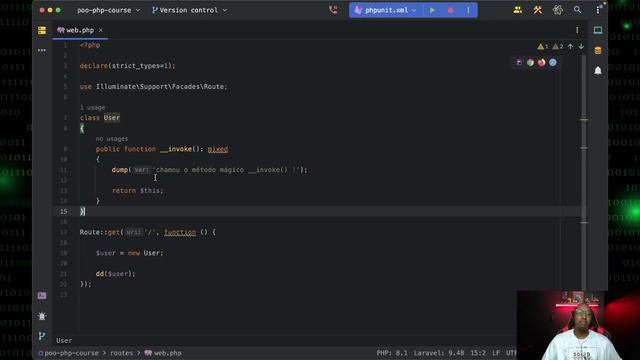Screen dimensions: 640x360
Task: Click 15:2 line-column indicator
Action: pyautogui.click(x=478, y=353)
